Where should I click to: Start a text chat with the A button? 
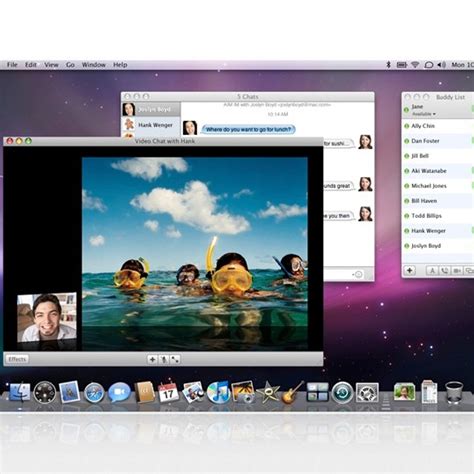point(432,270)
